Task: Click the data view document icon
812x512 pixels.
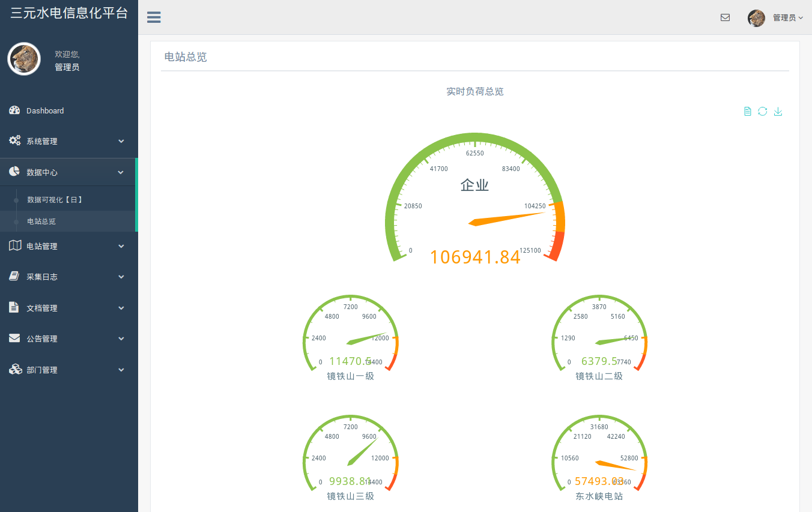Action: (747, 112)
